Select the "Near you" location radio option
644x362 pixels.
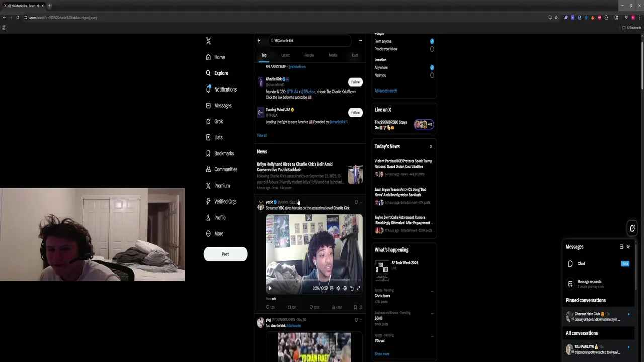(x=432, y=75)
